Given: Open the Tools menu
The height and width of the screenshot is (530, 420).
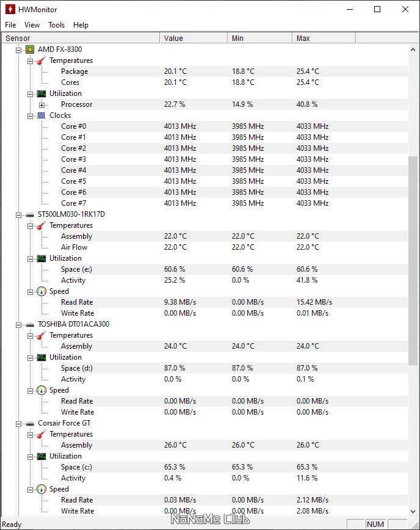Looking at the screenshot, I should (x=56, y=25).
